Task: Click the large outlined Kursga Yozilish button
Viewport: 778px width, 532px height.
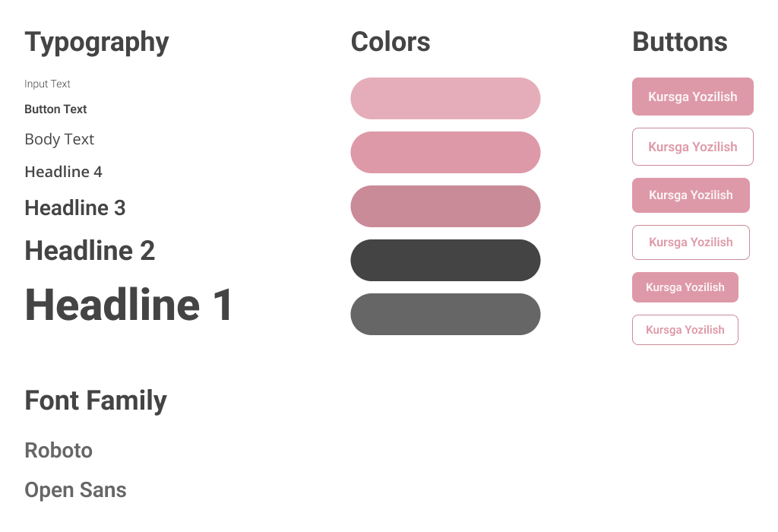Action: tap(693, 147)
